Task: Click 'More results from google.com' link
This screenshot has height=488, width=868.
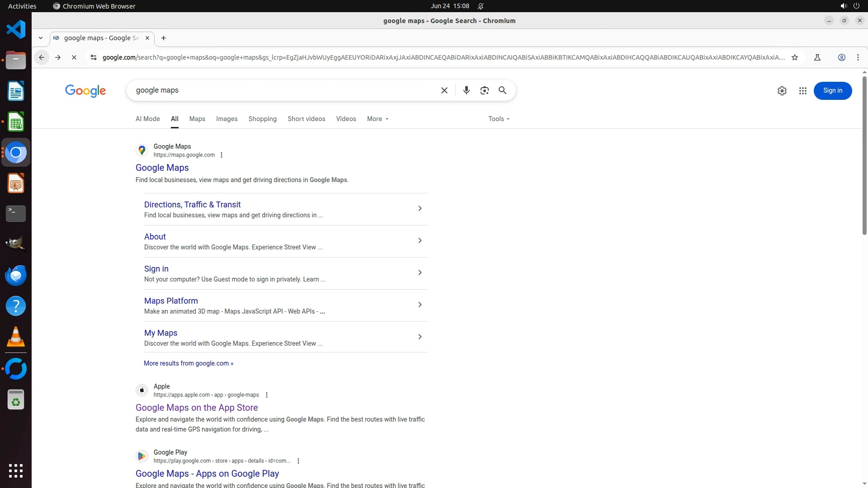Action: (189, 363)
